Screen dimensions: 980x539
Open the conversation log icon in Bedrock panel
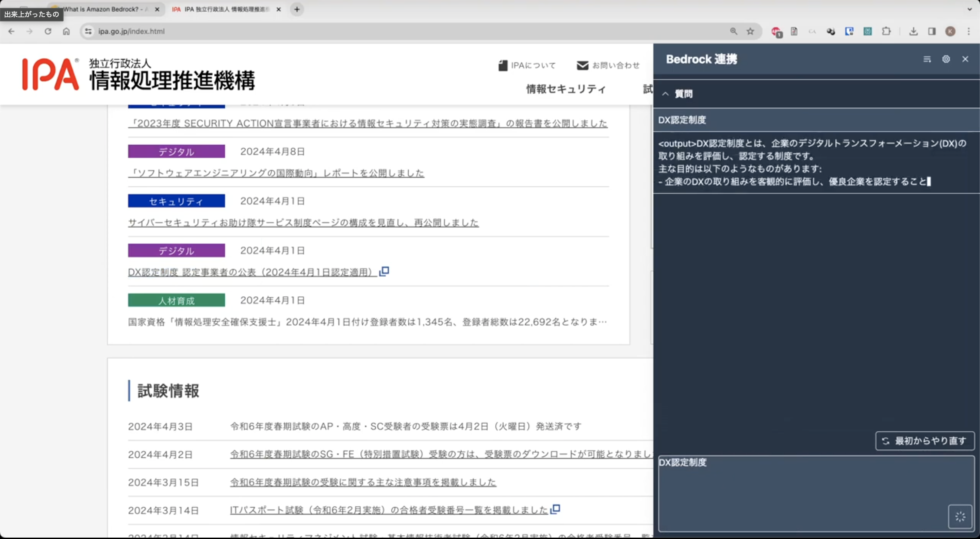click(x=927, y=59)
